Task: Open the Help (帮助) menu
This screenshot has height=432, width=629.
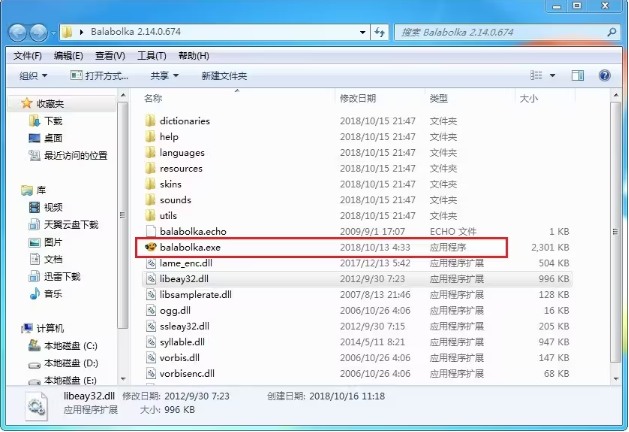Action: pyautogui.click(x=194, y=56)
